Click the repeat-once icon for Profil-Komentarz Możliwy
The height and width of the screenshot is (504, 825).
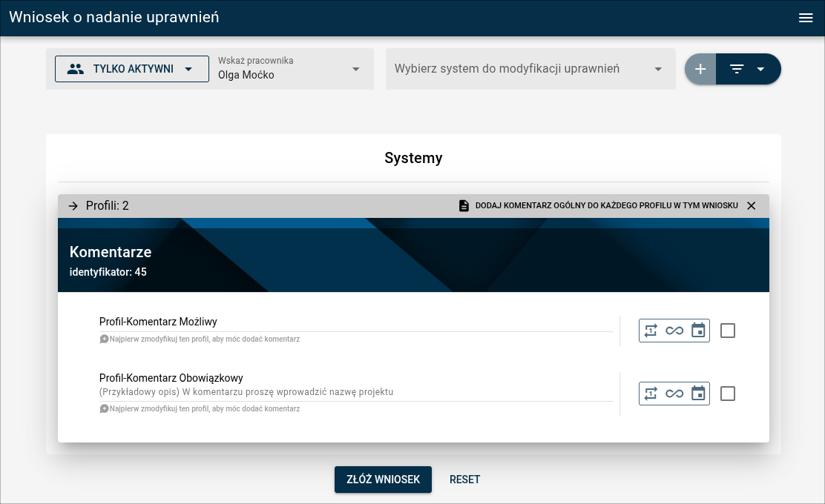(x=651, y=331)
